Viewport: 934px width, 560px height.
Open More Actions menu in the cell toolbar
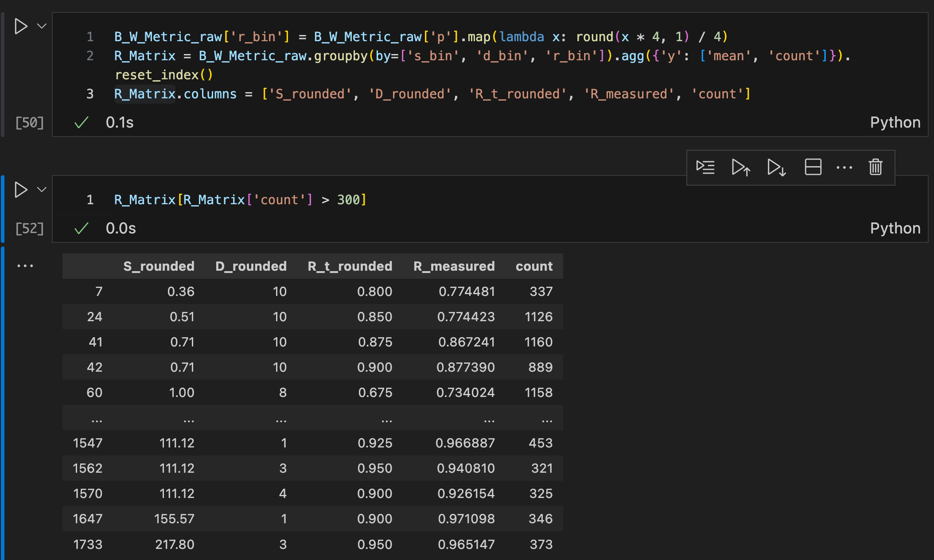coord(844,167)
